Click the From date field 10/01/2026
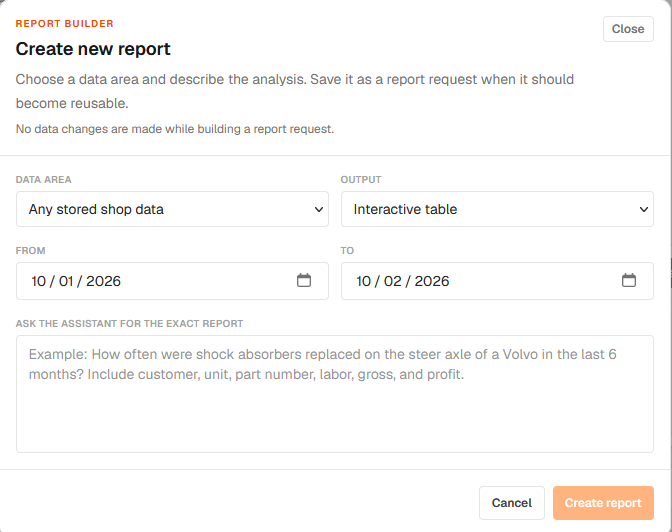This screenshot has height=532, width=672. (x=172, y=281)
